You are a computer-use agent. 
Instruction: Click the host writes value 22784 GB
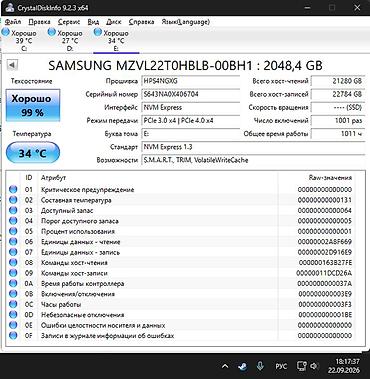click(x=338, y=94)
